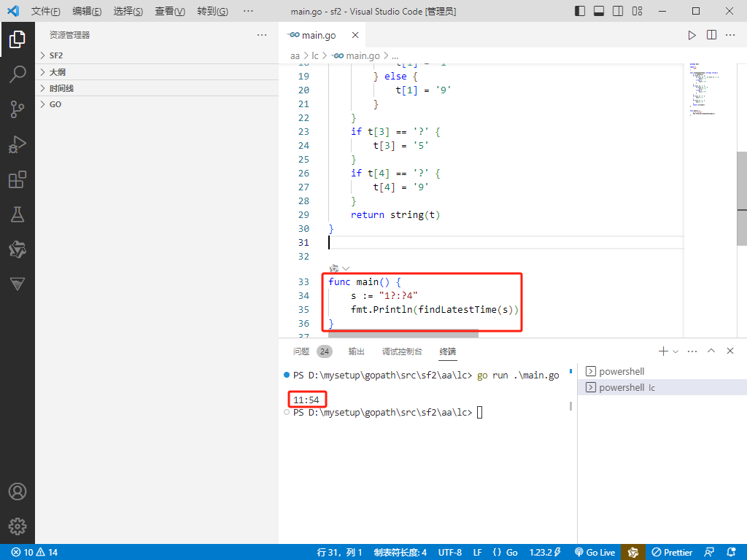Expand the 时间线 timeline section

click(157, 88)
